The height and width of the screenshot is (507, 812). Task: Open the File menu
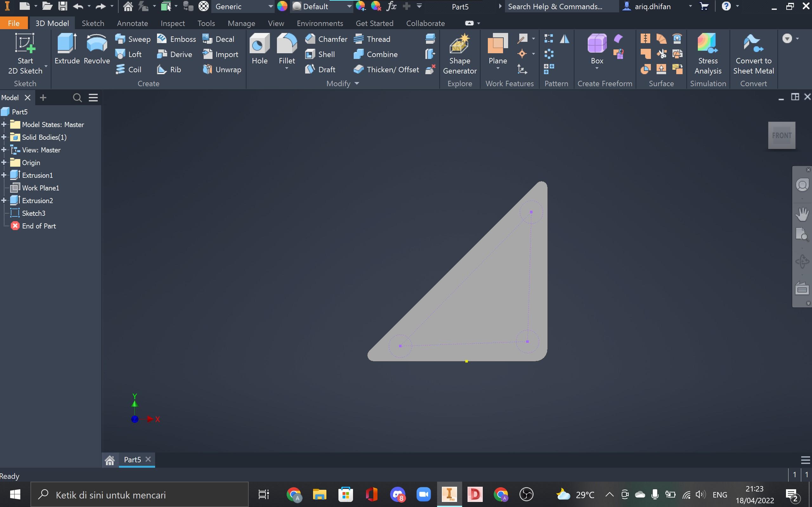tap(14, 23)
